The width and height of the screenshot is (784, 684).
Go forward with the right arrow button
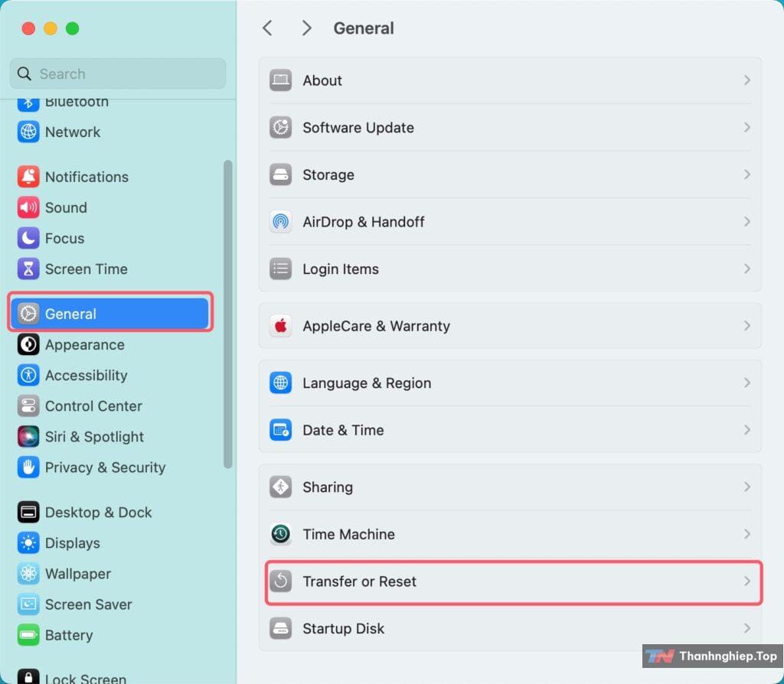(306, 28)
